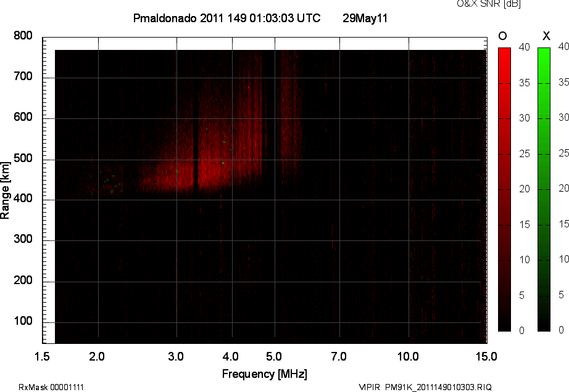Click the 15 label on the O scale
Viewport: 569px width, 392px height.
[525, 224]
